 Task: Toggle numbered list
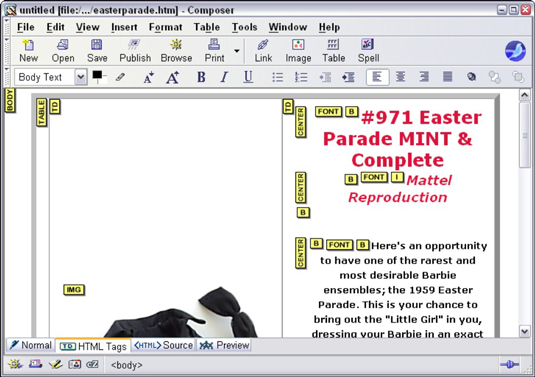301,77
